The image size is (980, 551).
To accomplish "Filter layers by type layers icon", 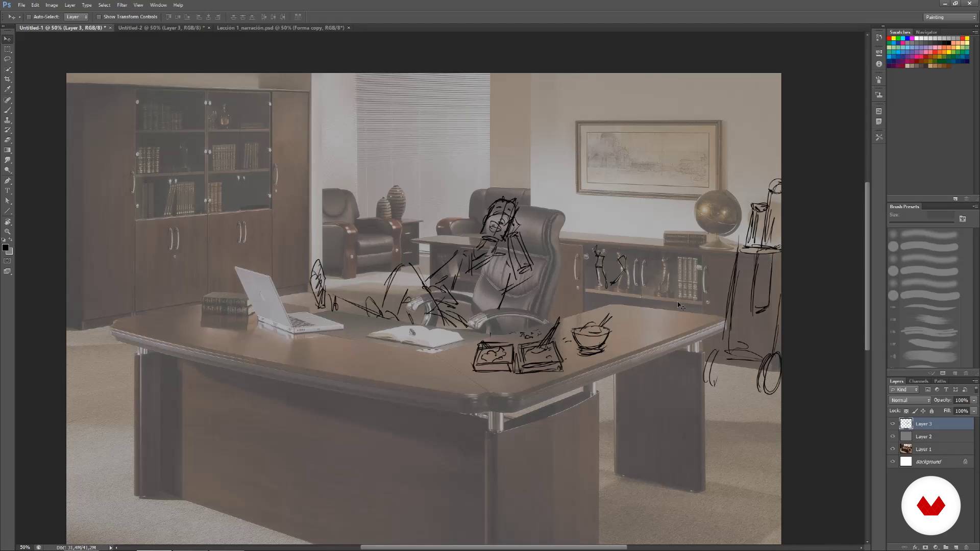I will pos(946,390).
